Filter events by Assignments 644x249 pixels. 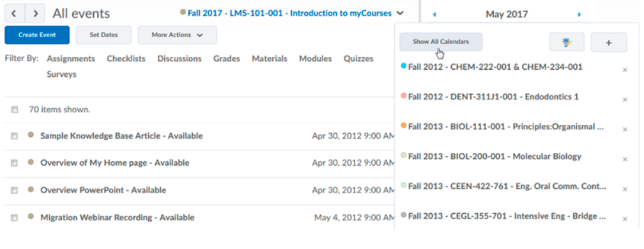point(71,58)
